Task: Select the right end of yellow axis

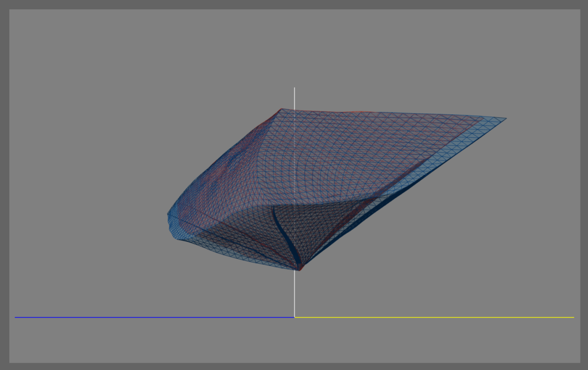Action: coord(573,318)
